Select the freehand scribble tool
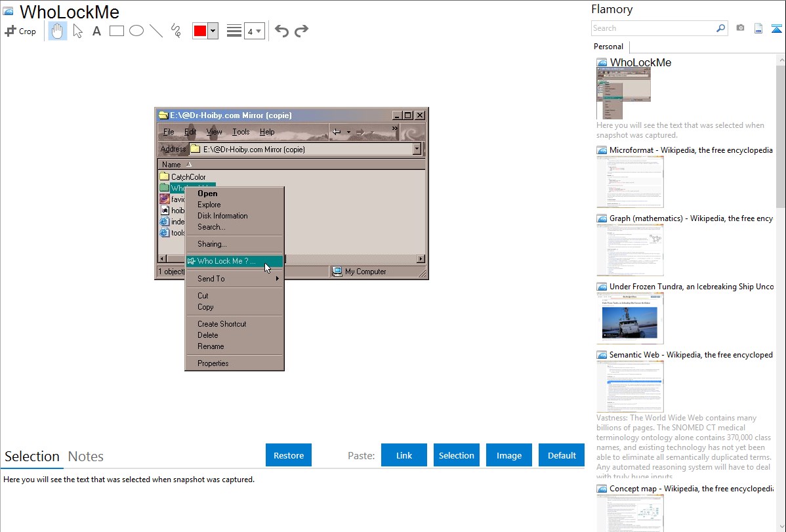Viewport: 786px width, 532px height. tap(176, 31)
